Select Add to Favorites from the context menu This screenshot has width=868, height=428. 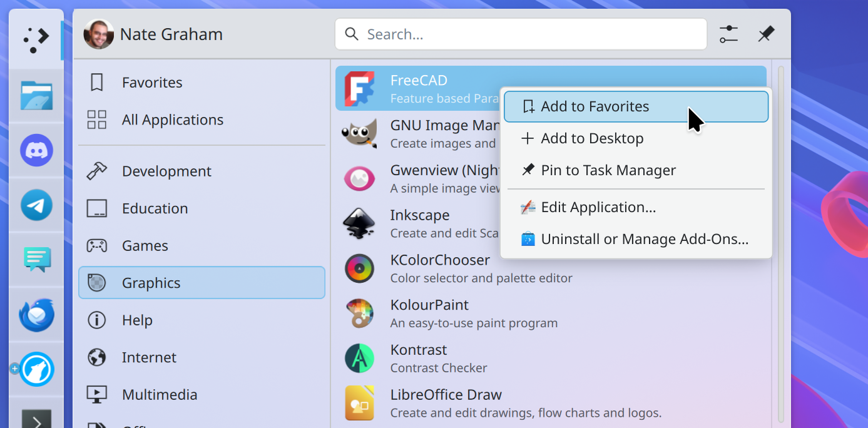(x=594, y=106)
